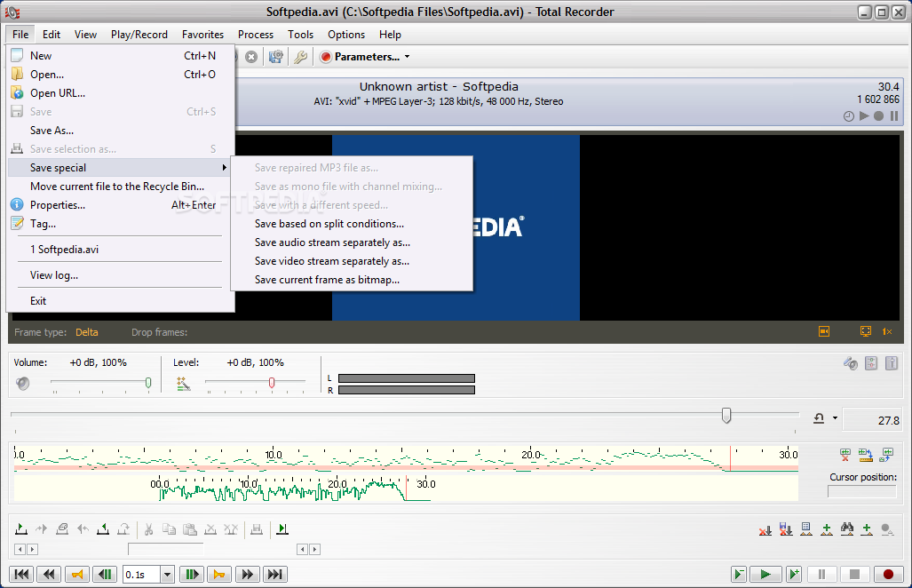Adjust the Volume slider handle

click(148, 382)
